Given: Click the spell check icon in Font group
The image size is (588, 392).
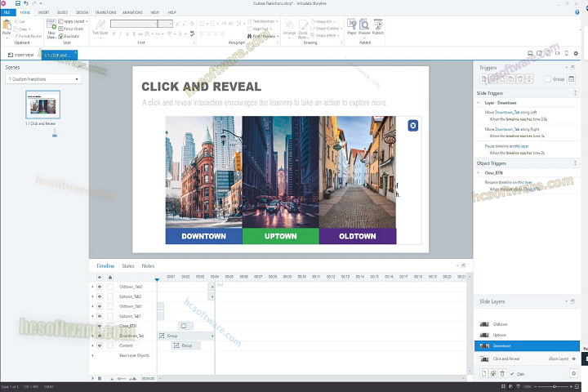Looking at the screenshot, I should 192,33.
